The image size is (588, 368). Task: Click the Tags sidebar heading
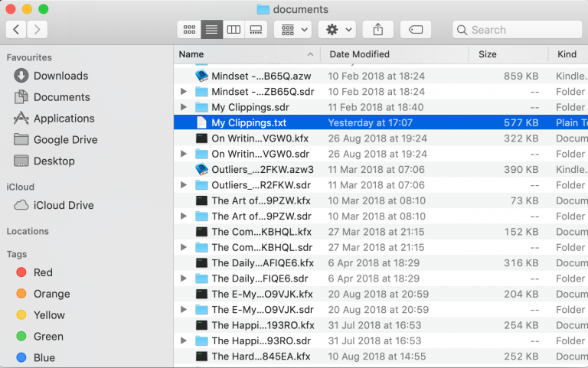[x=17, y=254]
